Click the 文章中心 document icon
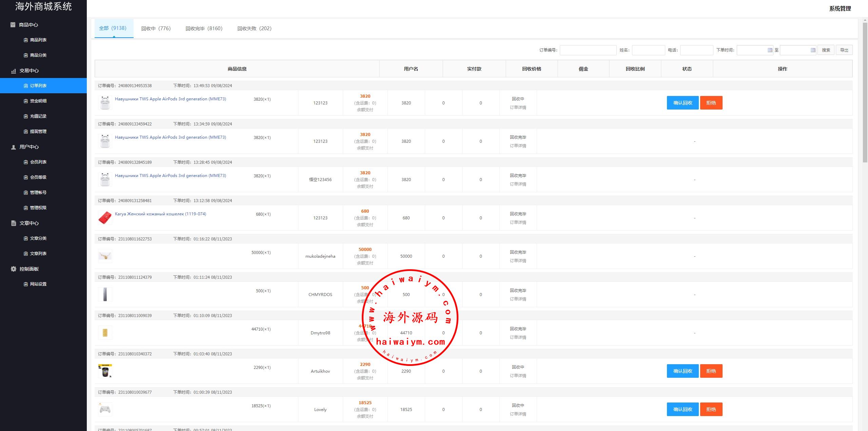Viewport: 868px width, 431px height. click(x=14, y=223)
